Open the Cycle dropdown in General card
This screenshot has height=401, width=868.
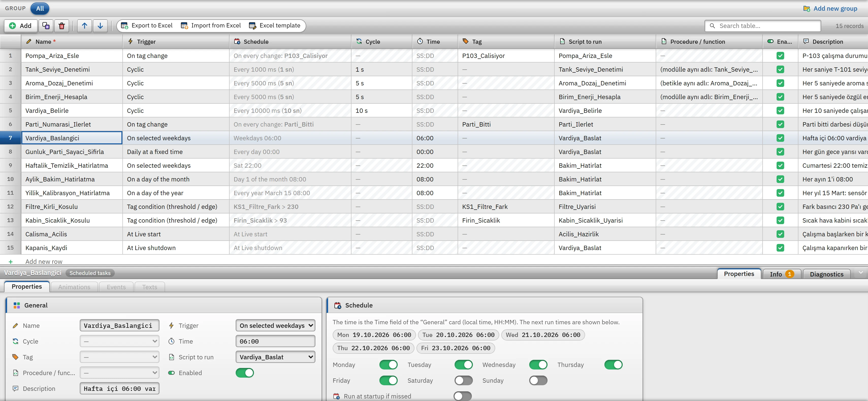[120, 341]
